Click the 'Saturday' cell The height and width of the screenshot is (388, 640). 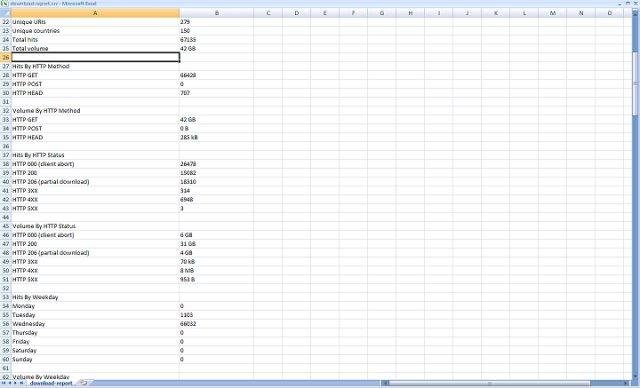point(95,350)
